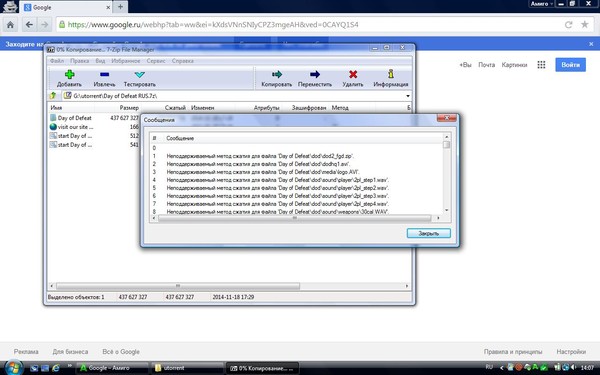Viewport: 600px width, 375px height.
Task: Click the Добавить (Add) green plus icon
Action: coord(70,74)
